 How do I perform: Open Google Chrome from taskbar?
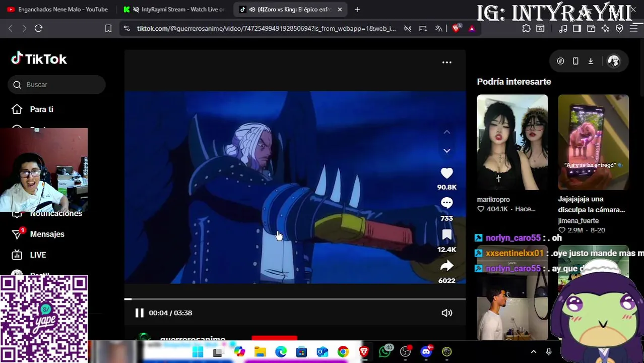pos(343,352)
